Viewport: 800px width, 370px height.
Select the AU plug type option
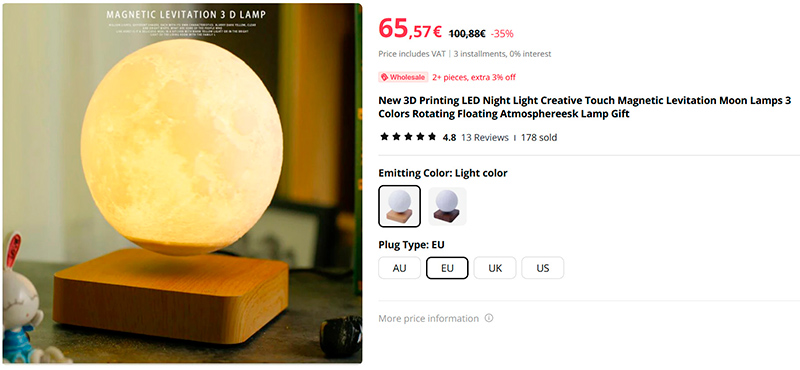[399, 268]
